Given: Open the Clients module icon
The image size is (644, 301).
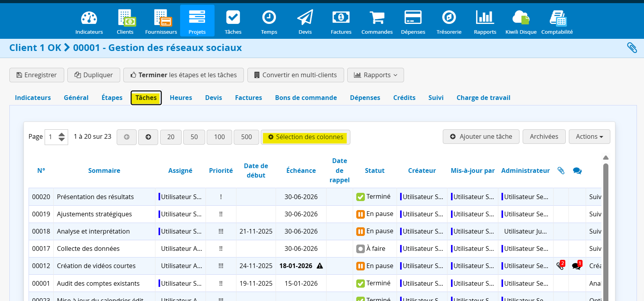Looking at the screenshot, I should (125, 18).
